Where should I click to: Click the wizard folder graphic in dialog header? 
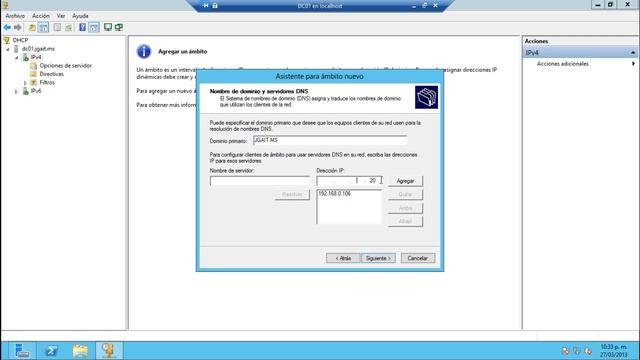[x=427, y=97]
